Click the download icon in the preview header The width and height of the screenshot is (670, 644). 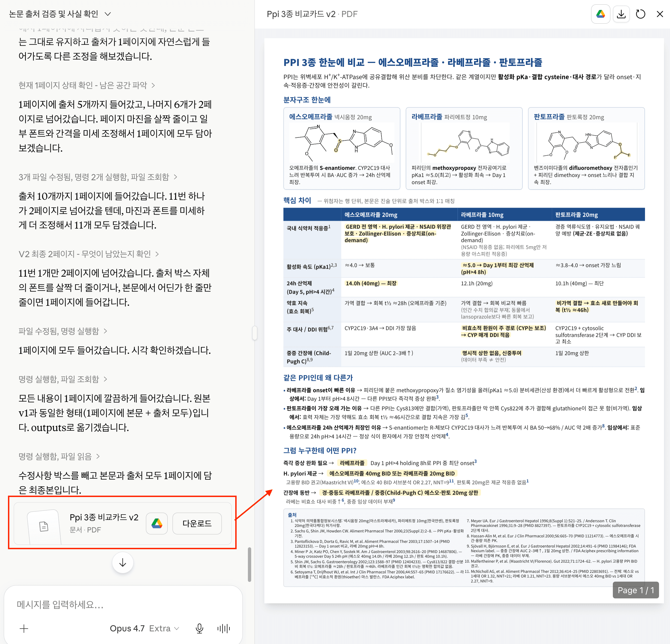tap(621, 14)
